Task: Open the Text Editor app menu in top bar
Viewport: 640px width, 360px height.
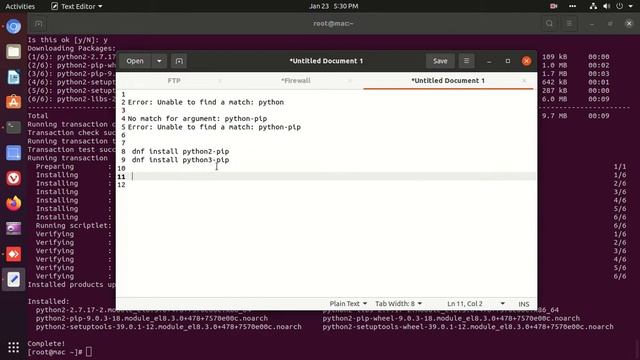Action: tap(76, 6)
